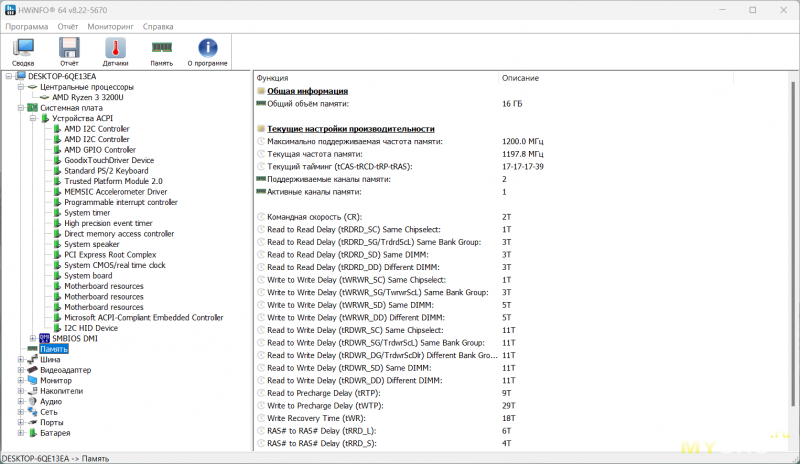Select PCI Express Root Complex

coord(110,254)
